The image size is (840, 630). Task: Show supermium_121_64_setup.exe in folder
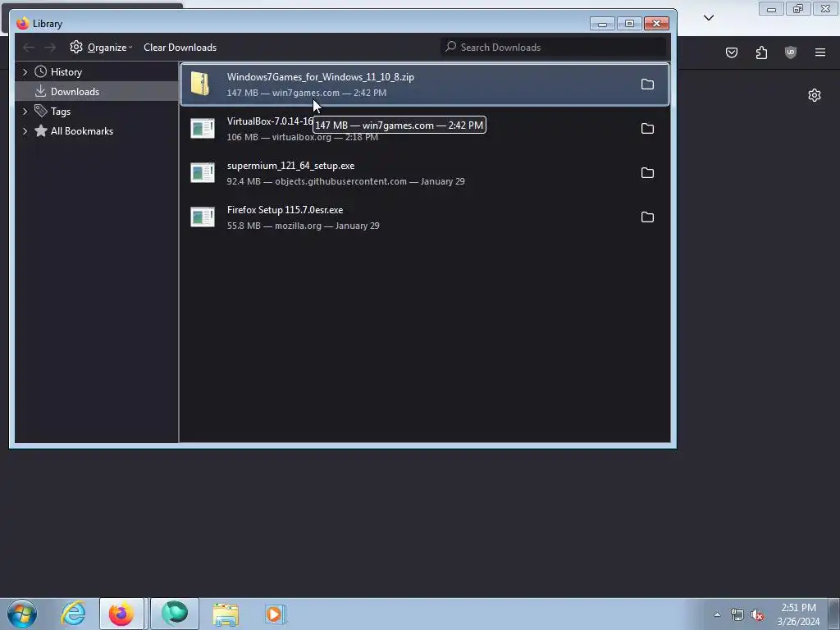(x=647, y=173)
